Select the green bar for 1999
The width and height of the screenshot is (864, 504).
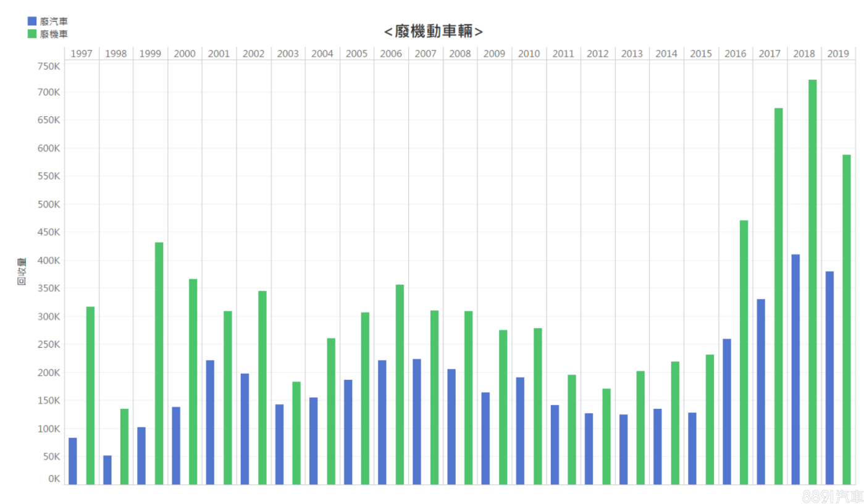(159, 363)
